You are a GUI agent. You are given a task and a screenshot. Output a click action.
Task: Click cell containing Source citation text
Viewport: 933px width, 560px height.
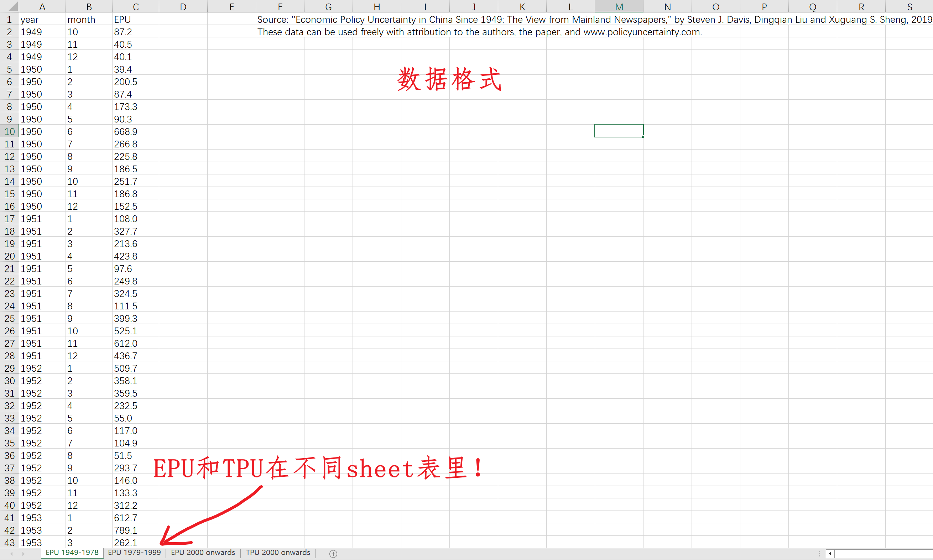(279, 20)
